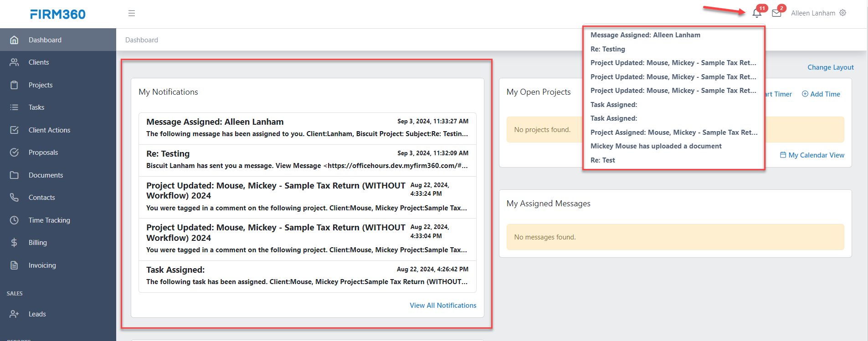Image resolution: width=868 pixels, height=341 pixels.
Task: Open Client Actions in the sidebar
Action: point(58,130)
